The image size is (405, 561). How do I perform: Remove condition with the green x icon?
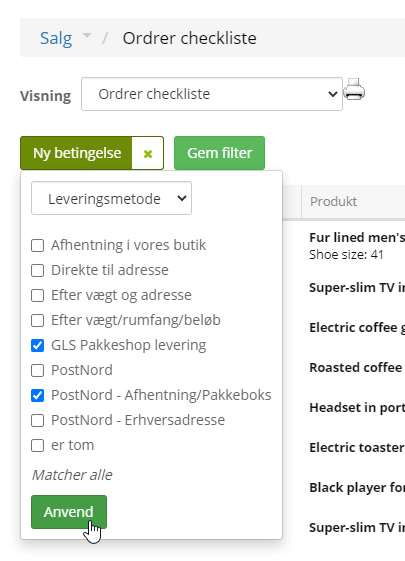pos(148,153)
